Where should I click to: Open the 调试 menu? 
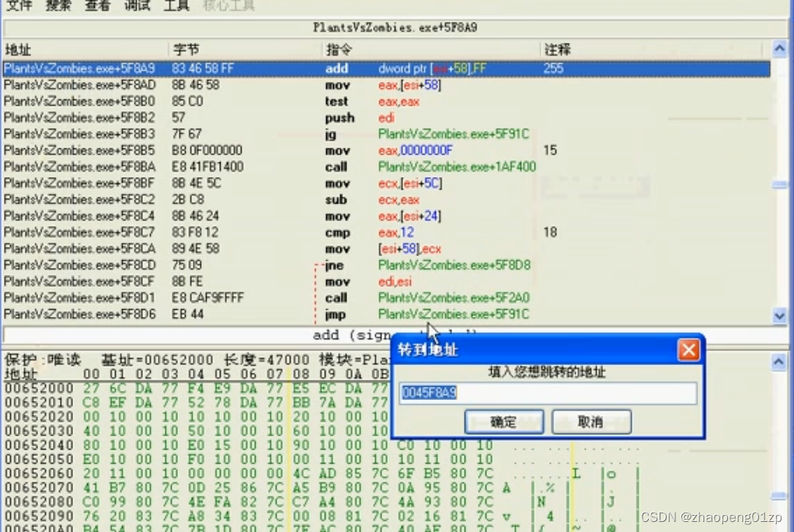(137, 5)
